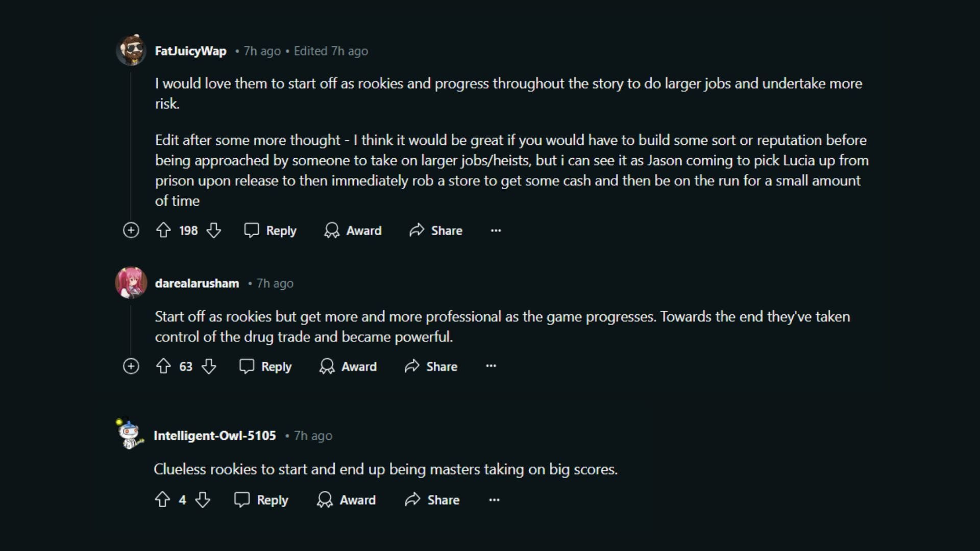Give an award to Intelligent-Owl-5105's comment
980x551 pixels.
tap(347, 500)
